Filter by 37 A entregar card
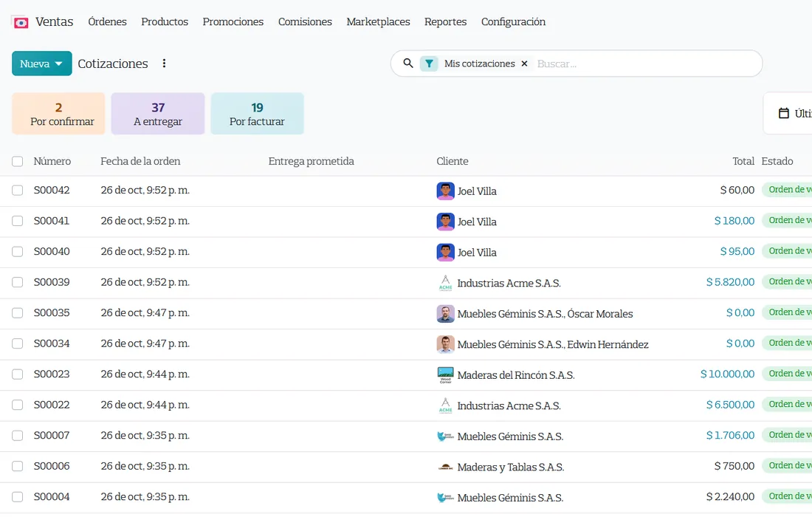 pyautogui.click(x=158, y=114)
